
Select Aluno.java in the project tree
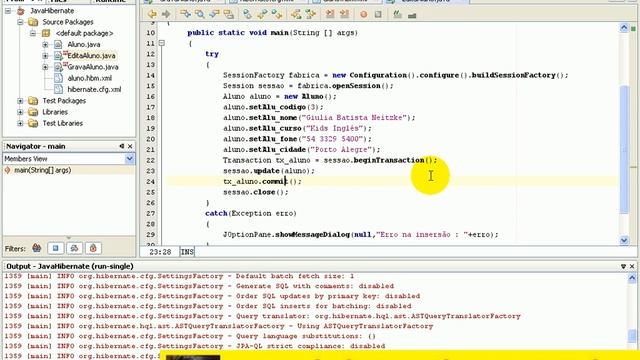point(84,44)
